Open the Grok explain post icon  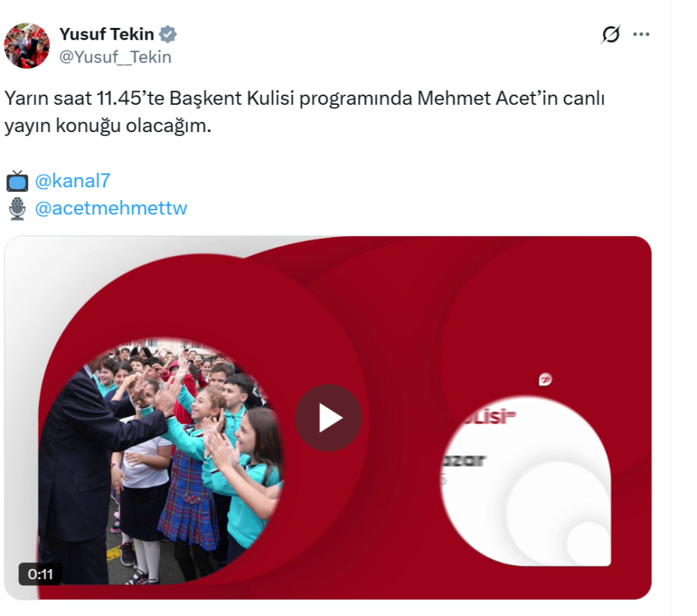611,34
